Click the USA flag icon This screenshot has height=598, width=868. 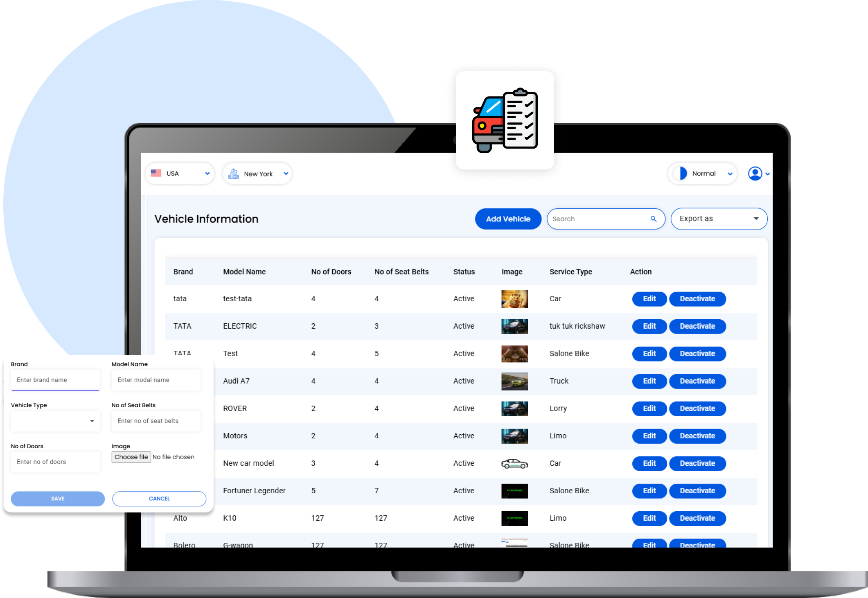click(156, 173)
